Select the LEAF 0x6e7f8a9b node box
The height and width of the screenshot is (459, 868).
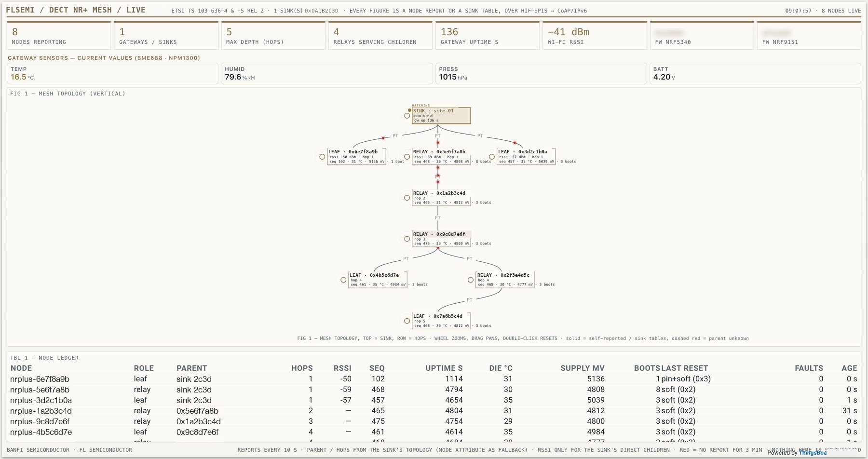(x=357, y=157)
